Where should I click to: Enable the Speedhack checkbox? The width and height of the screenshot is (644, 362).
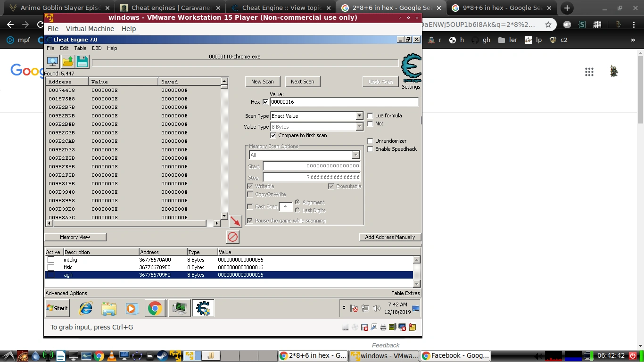coord(371,149)
